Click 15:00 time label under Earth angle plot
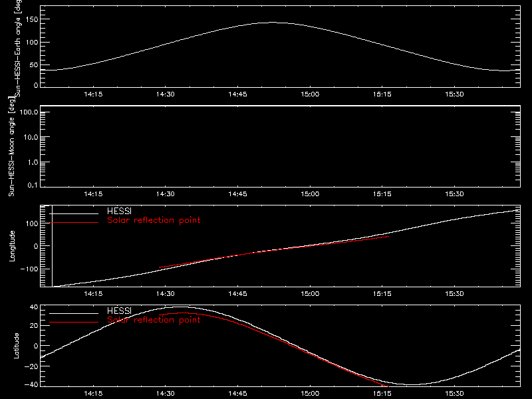 coord(310,94)
